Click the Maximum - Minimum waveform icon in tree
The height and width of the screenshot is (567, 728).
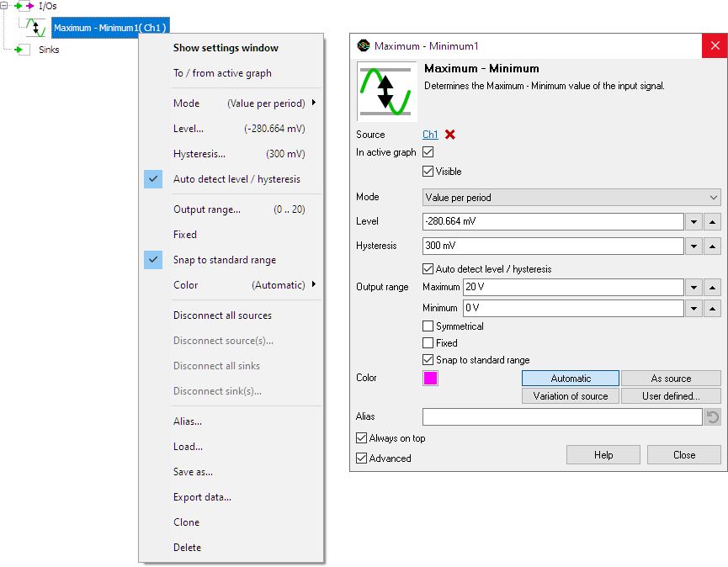point(35,28)
